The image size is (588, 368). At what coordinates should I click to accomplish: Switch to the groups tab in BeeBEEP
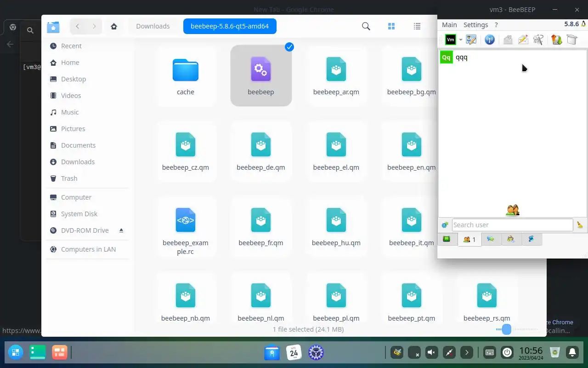pyautogui.click(x=511, y=239)
